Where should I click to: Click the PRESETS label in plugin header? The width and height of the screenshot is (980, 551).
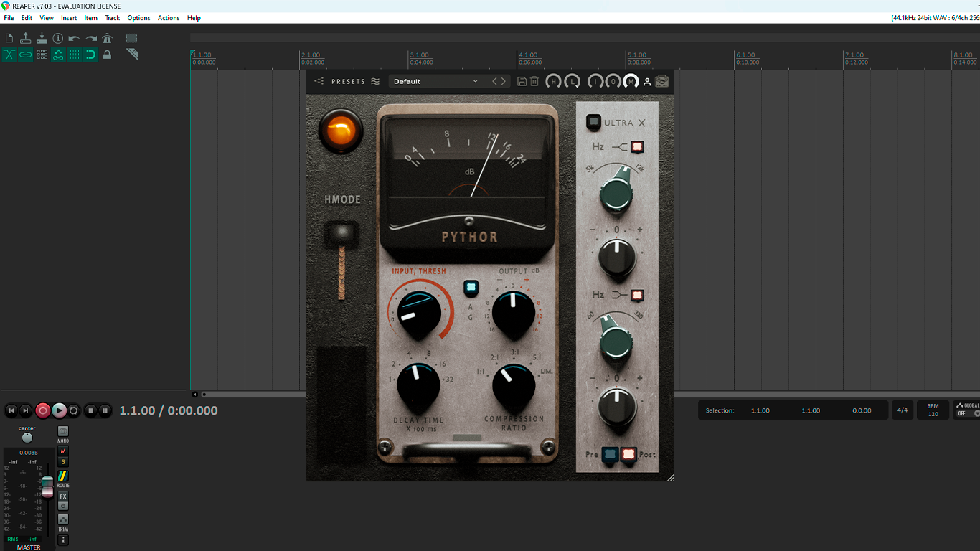pos(349,82)
